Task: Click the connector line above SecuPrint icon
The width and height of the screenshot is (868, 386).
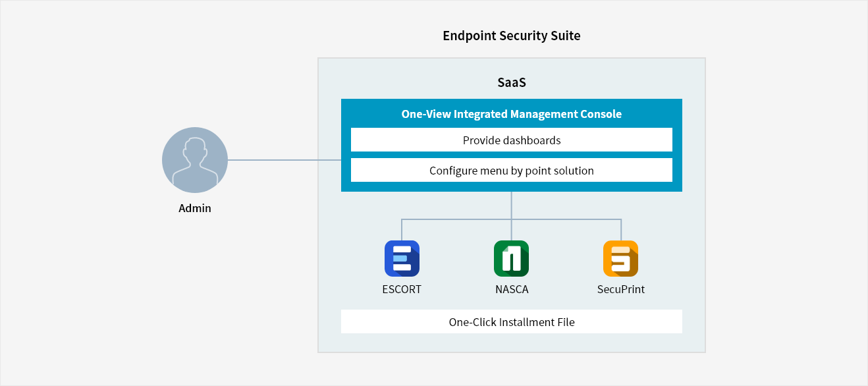Action: coord(621,230)
